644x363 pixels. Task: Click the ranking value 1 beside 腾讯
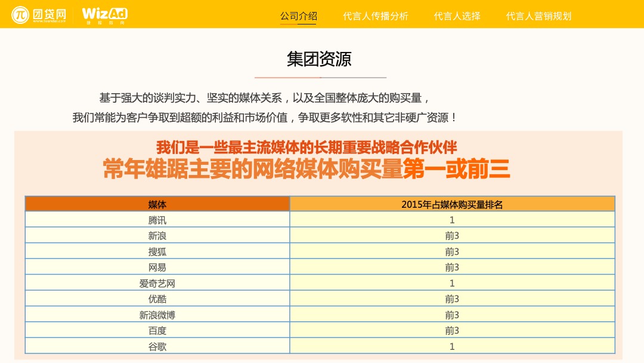[x=451, y=219]
